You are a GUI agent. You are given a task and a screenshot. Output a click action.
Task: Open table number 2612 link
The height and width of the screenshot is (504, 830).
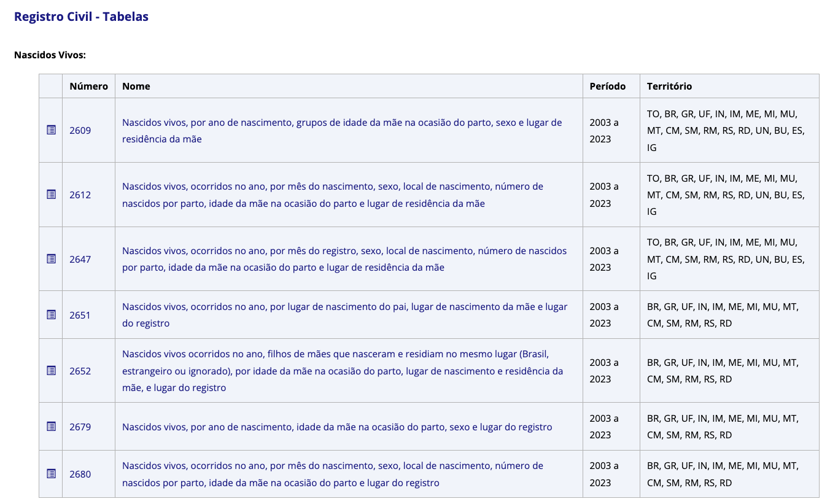(80, 195)
